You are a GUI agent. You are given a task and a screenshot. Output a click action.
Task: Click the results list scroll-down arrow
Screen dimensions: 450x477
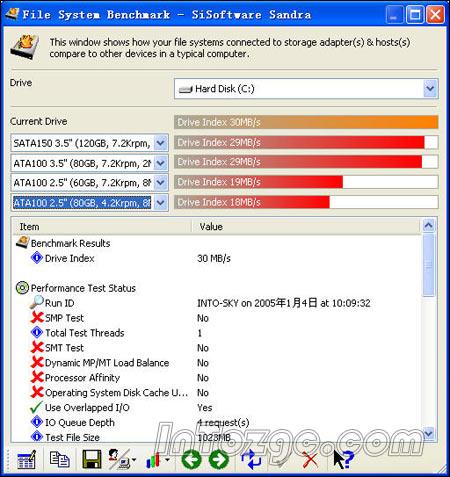coord(429,434)
